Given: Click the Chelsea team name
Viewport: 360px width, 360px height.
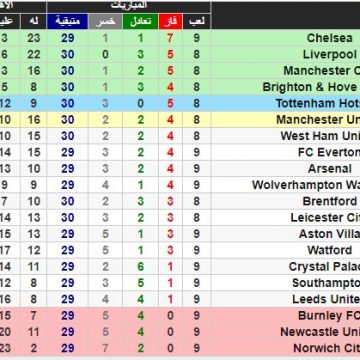Looking at the screenshot, I should coord(329,38).
